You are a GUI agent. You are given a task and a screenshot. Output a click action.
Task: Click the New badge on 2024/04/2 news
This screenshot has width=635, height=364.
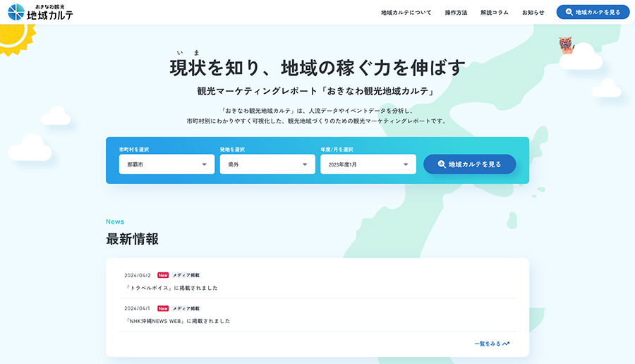[163, 275]
